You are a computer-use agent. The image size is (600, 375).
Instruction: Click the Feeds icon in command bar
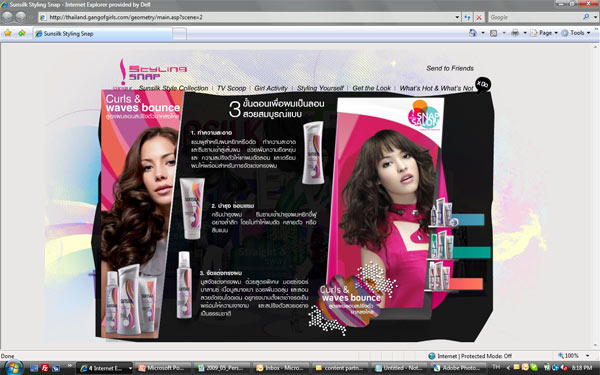(494, 33)
